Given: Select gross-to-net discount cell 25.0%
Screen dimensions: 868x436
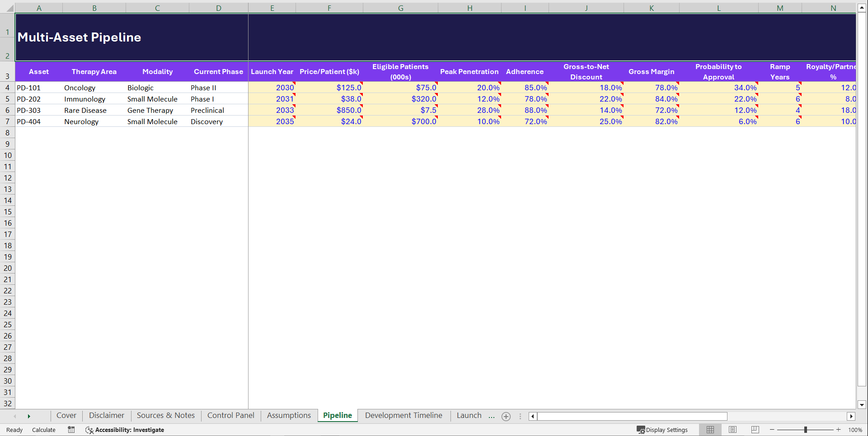Looking at the screenshot, I should [x=586, y=121].
